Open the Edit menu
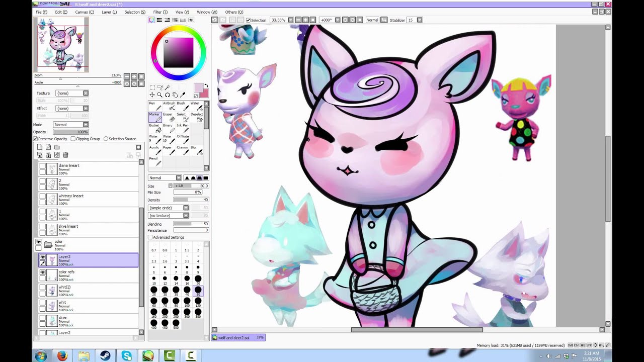This screenshot has width=644, height=362. (x=61, y=12)
